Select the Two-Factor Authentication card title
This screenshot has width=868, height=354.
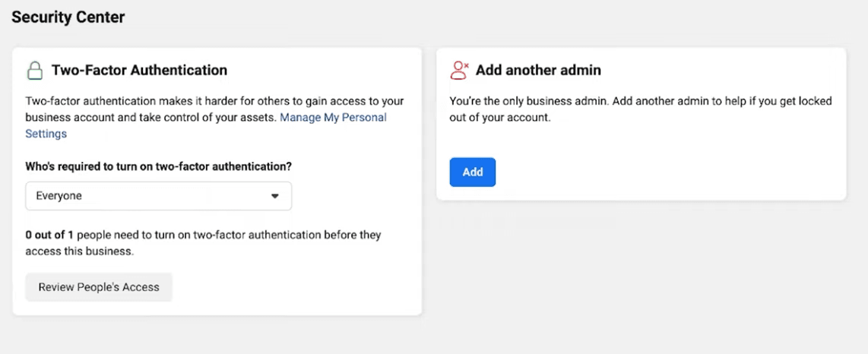[139, 71]
